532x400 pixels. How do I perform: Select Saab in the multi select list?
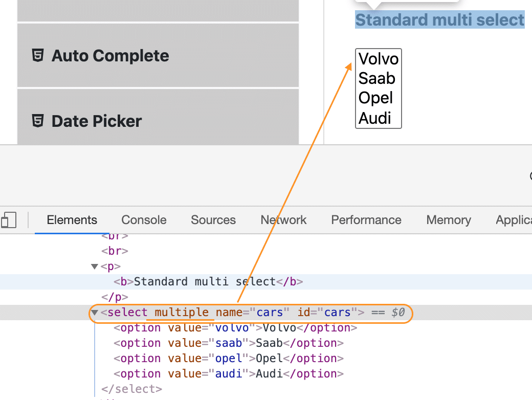point(378,78)
